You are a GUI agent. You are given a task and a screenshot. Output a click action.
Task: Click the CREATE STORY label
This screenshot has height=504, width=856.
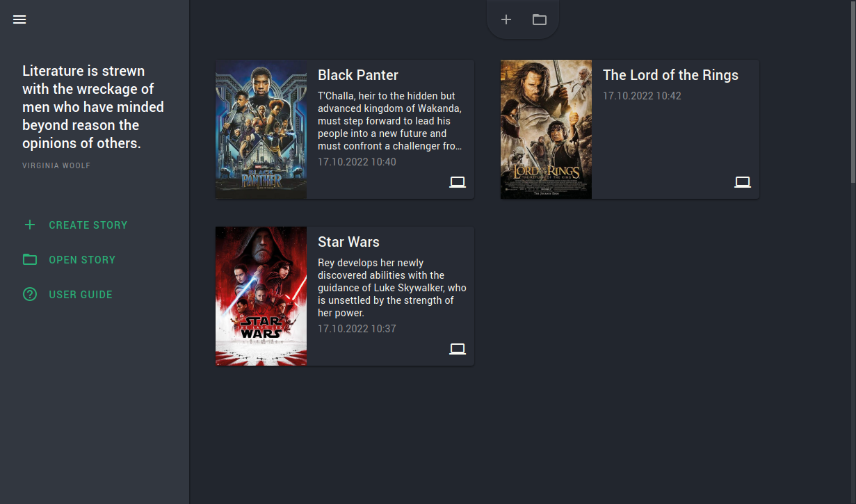88,225
